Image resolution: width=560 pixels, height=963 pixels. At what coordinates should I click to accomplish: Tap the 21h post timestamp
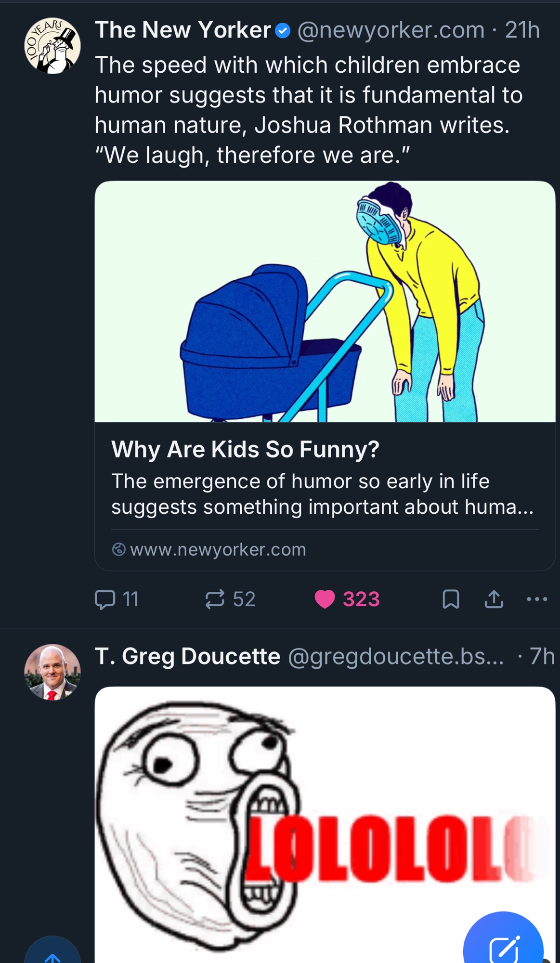click(x=522, y=30)
